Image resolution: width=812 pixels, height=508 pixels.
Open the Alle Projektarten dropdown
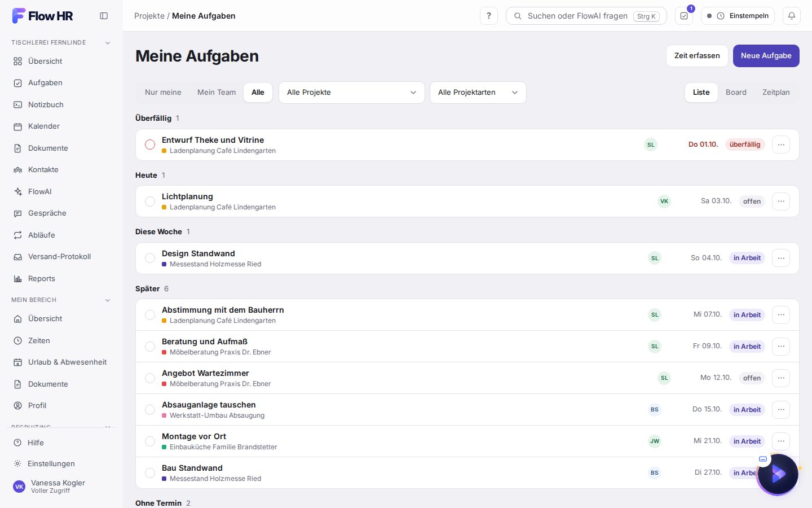478,93
